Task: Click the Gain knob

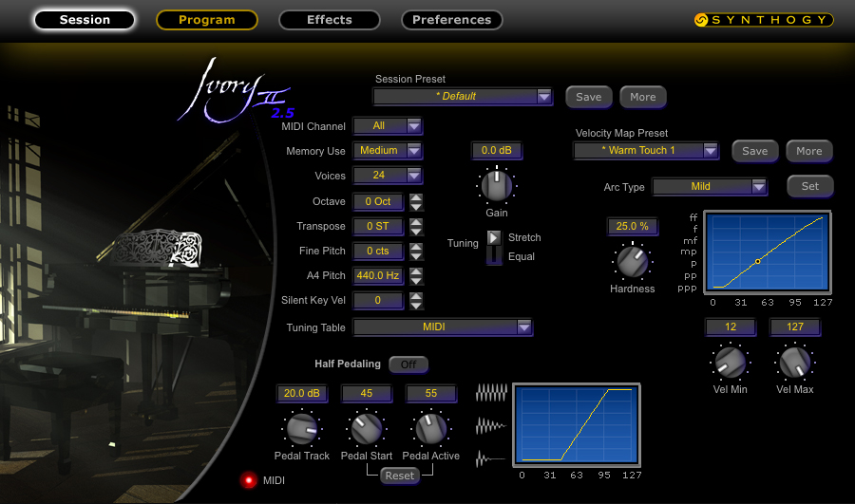Action: pos(497,186)
